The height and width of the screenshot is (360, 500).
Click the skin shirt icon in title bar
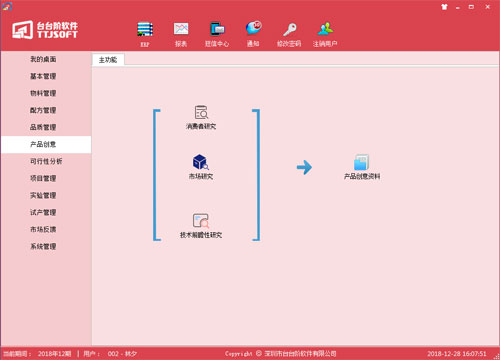click(x=444, y=7)
